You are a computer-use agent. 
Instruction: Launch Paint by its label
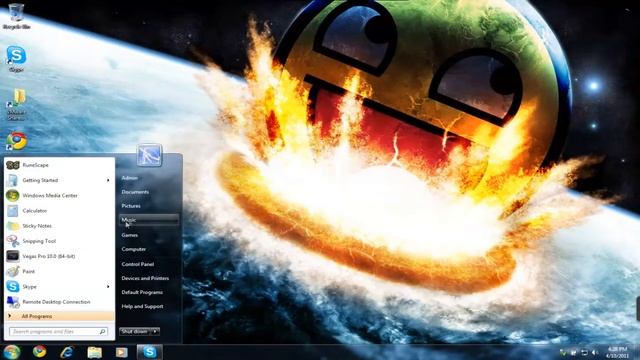pyautogui.click(x=29, y=271)
